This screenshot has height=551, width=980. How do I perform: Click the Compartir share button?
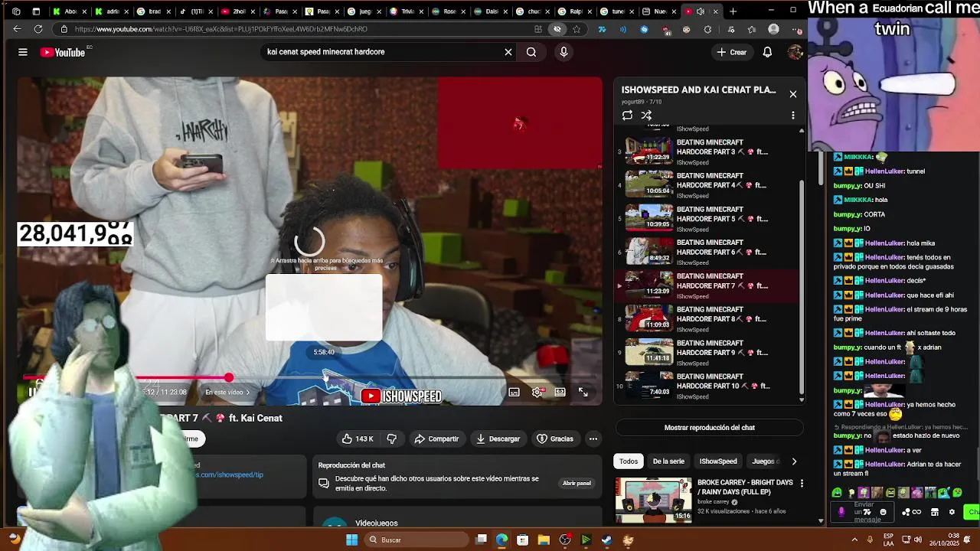point(436,439)
